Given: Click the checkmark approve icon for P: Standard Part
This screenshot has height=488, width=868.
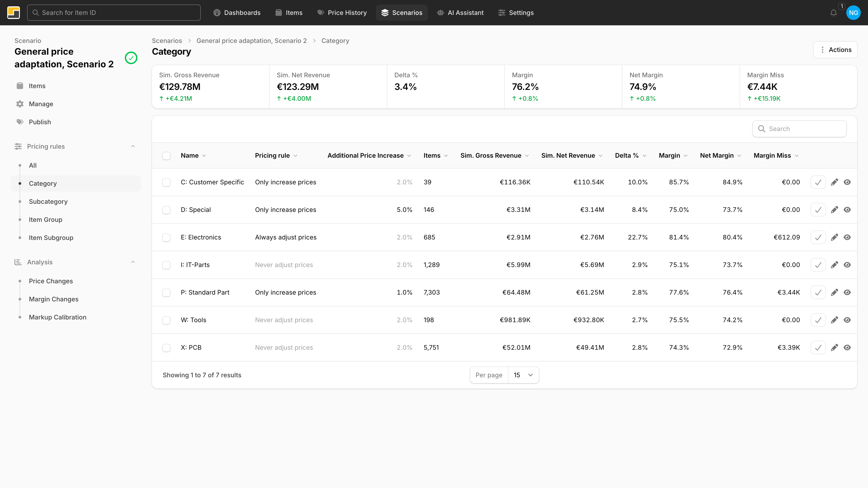Looking at the screenshot, I should pyautogui.click(x=818, y=293).
